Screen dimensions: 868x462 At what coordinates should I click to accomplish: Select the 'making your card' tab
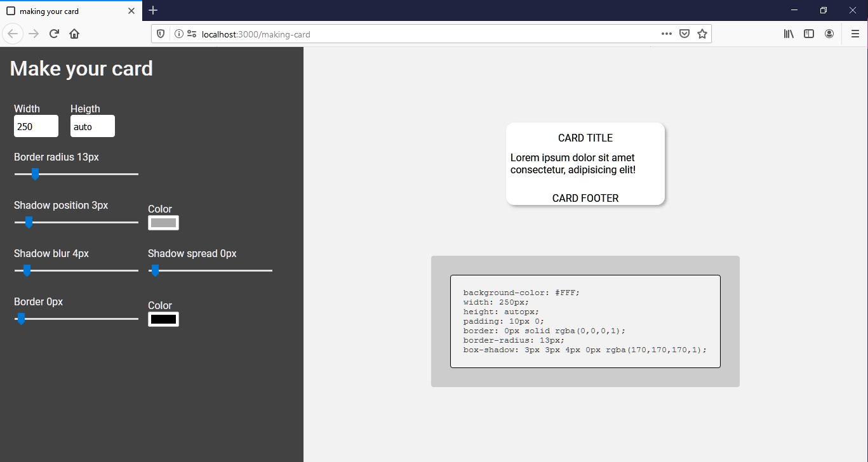(70, 11)
